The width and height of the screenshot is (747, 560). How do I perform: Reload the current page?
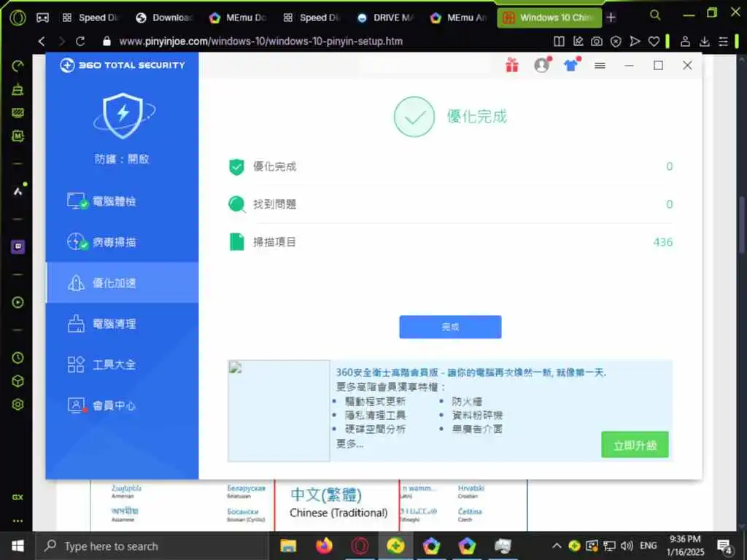click(80, 42)
